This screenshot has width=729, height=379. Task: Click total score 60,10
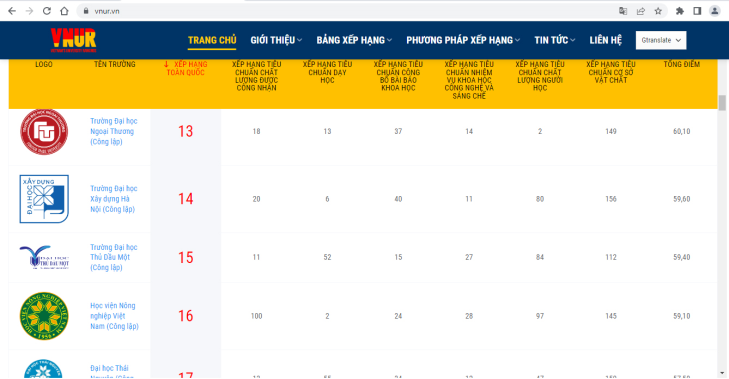pos(682,132)
